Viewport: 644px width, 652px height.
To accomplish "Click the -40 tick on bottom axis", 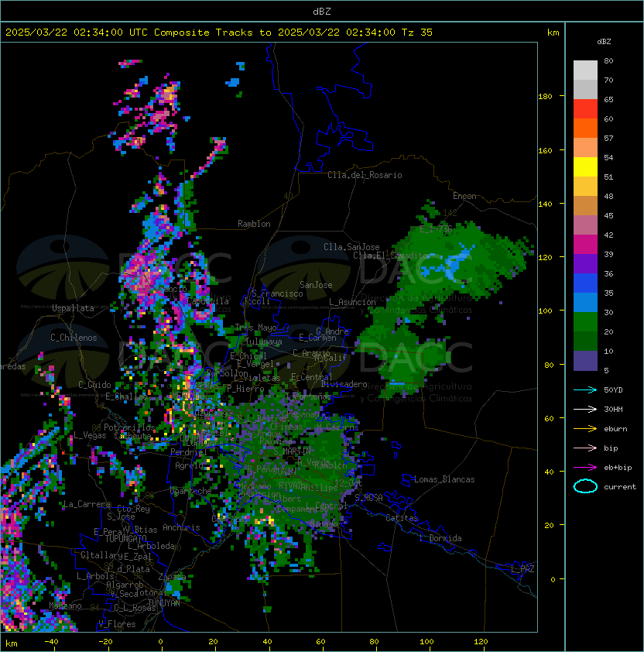I will click(51, 642).
